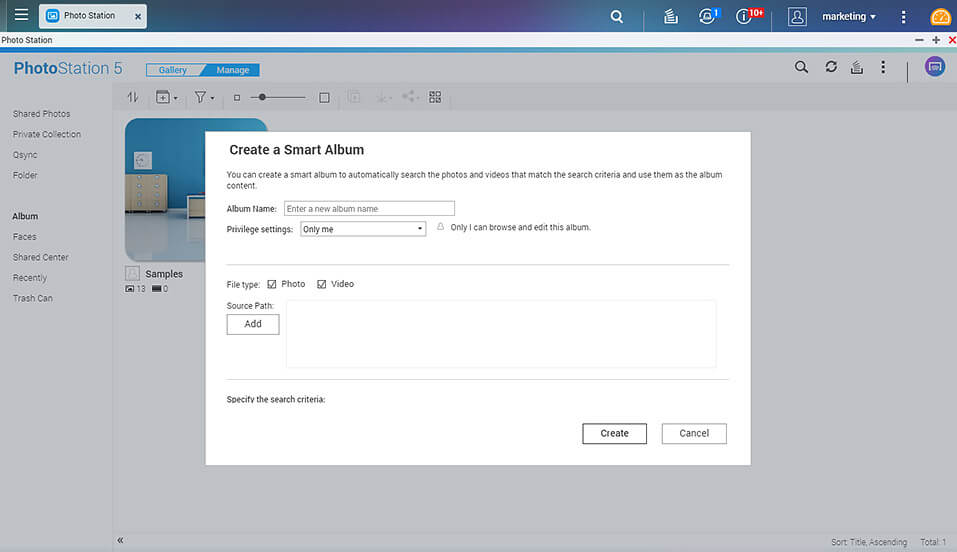Click the share toolbar icon
Screen dimensions: 957x552
(410, 96)
